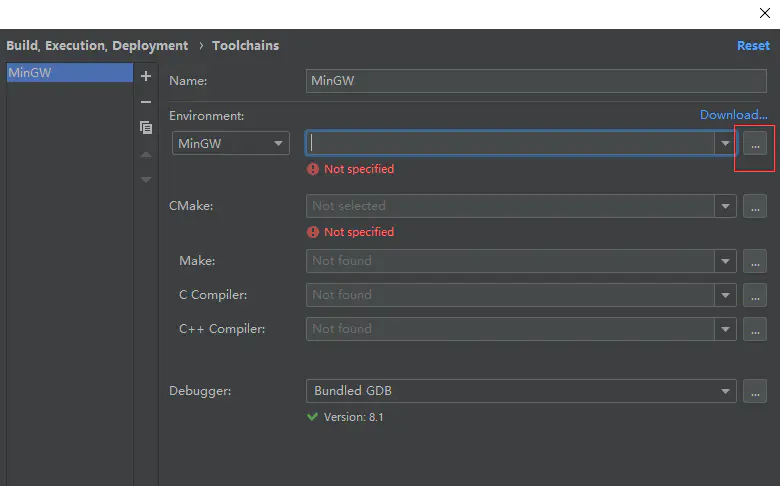Open the MinGW environment type dropdown

tap(231, 143)
